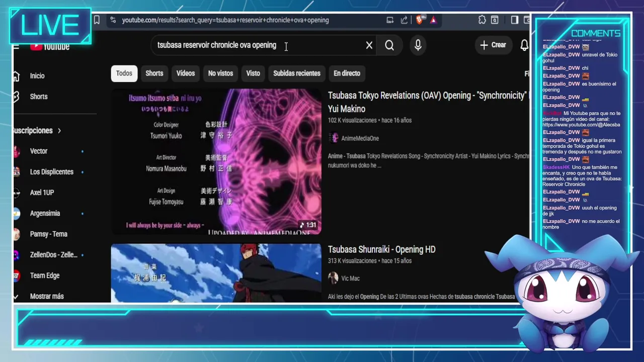
Task: Click comment 'no me acuerdo el nombre'
Action: tap(581, 224)
